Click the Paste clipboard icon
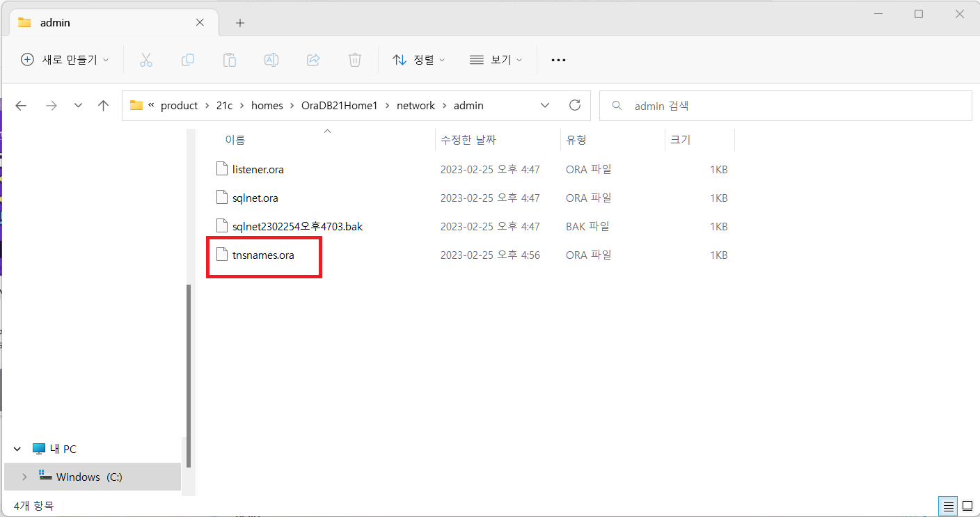The width and height of the screenshot is (980, 517). pyautogui.click(x=230, y=60)
